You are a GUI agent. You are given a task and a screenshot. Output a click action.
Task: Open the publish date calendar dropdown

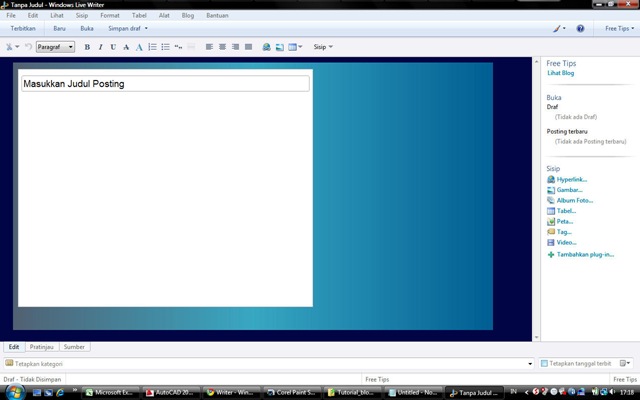click(625, 363)
